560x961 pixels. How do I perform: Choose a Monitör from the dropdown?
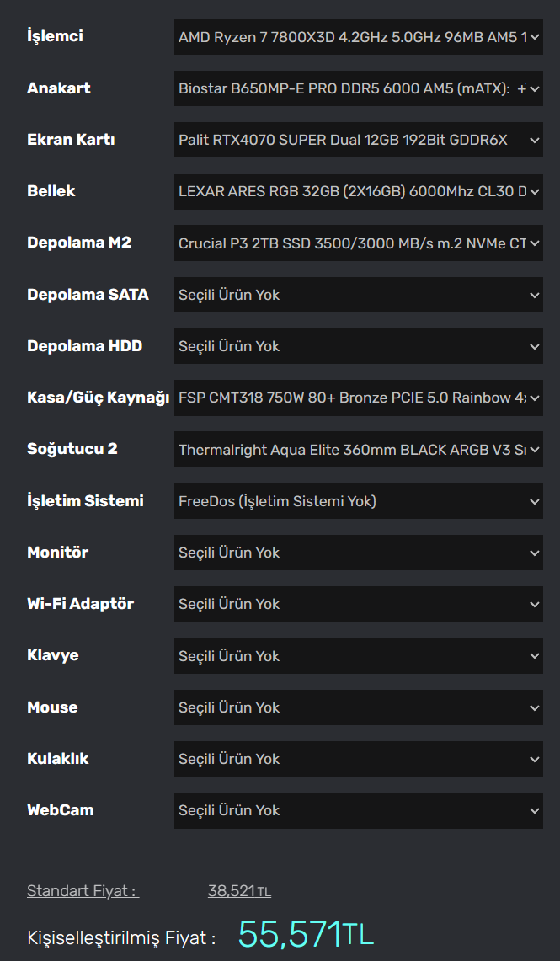[x=358, y=553]
